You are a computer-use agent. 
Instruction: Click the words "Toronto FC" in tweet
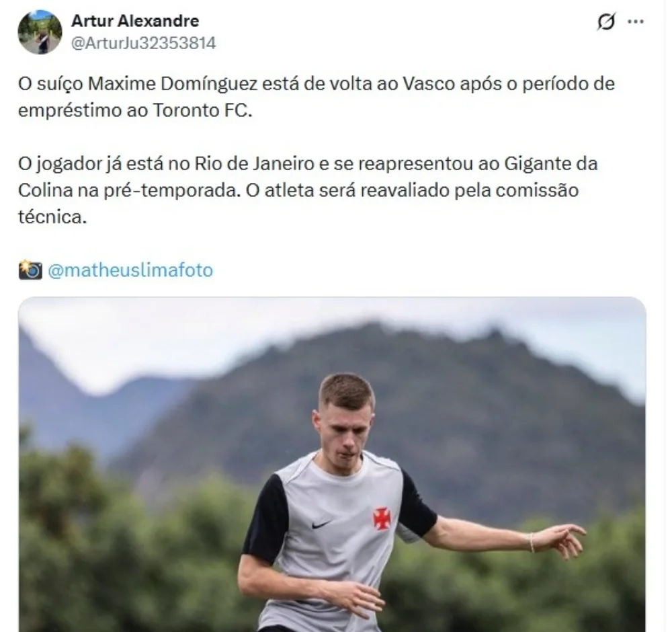tap(200, 110)
